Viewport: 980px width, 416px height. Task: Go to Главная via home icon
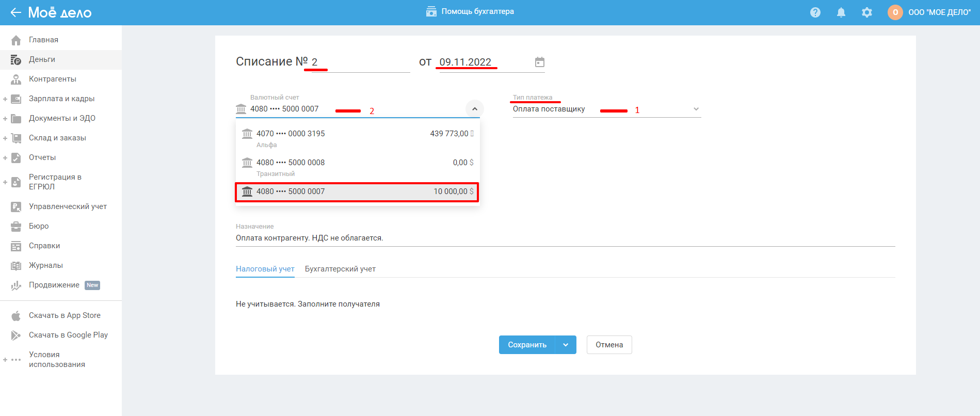[16, 40]
